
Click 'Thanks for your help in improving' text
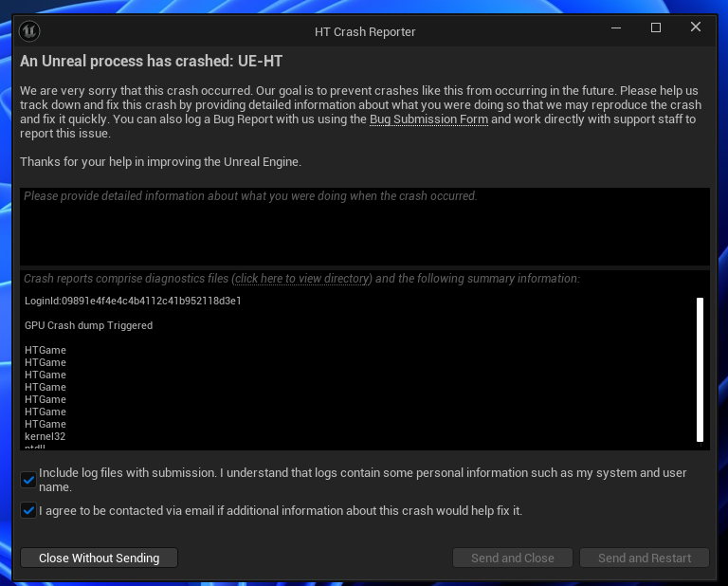point(160,161)
